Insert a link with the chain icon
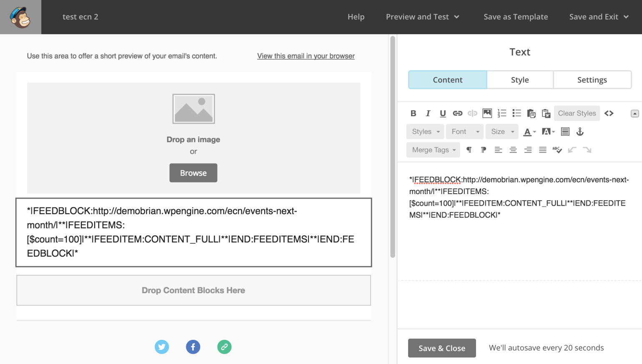Screen dimensions: 642x364 coord(457,113)
